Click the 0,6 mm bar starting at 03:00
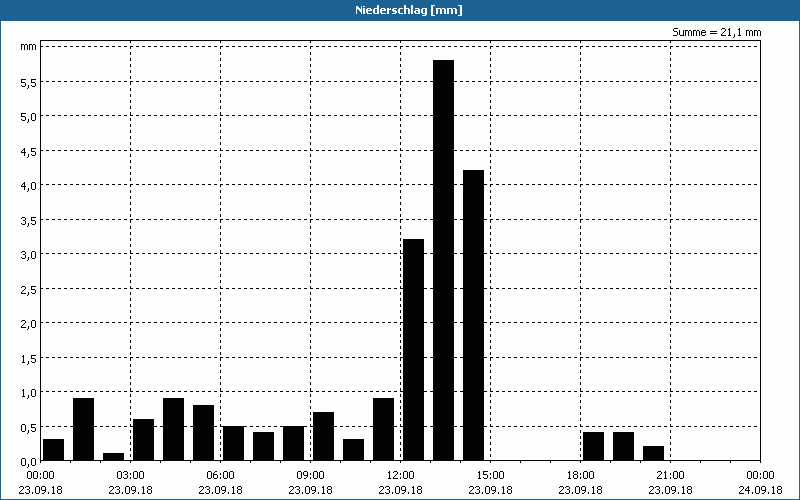 tap(143, 439)
